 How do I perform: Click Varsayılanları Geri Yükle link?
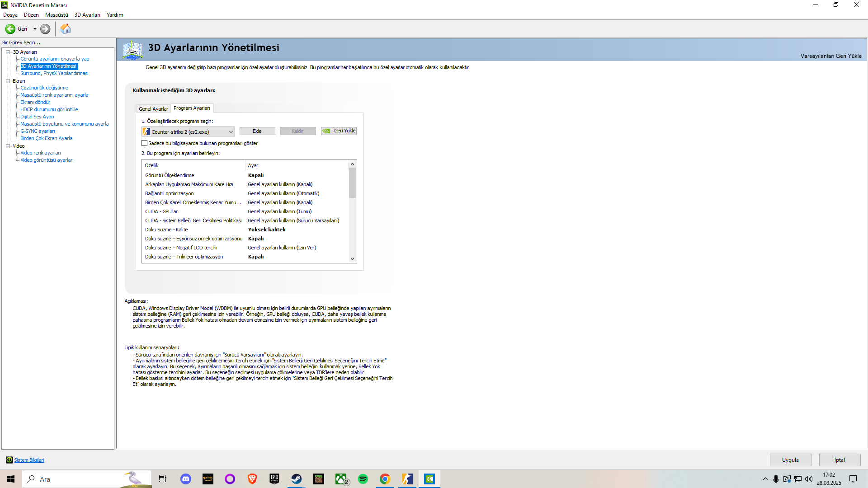831,56
